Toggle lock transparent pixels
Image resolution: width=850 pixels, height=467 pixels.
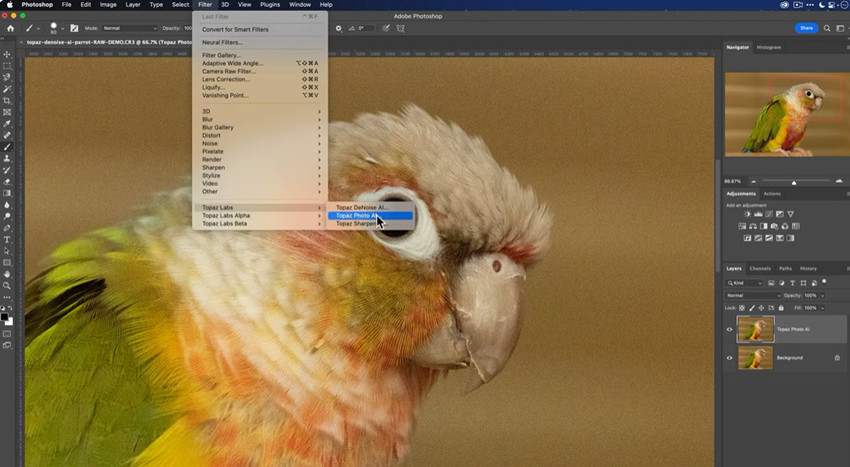(742, 308)
